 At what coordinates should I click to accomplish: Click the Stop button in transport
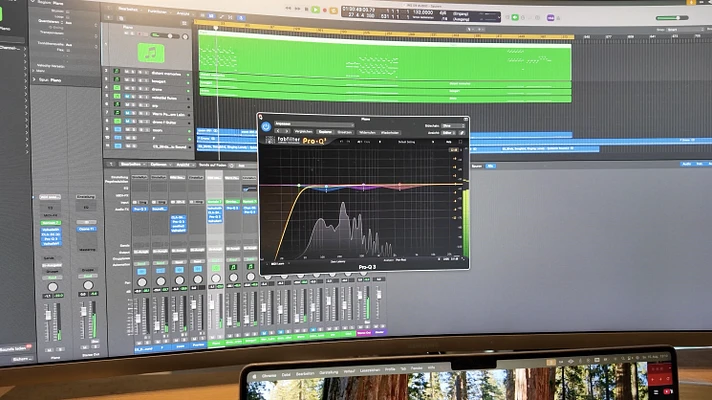[307, 9]
